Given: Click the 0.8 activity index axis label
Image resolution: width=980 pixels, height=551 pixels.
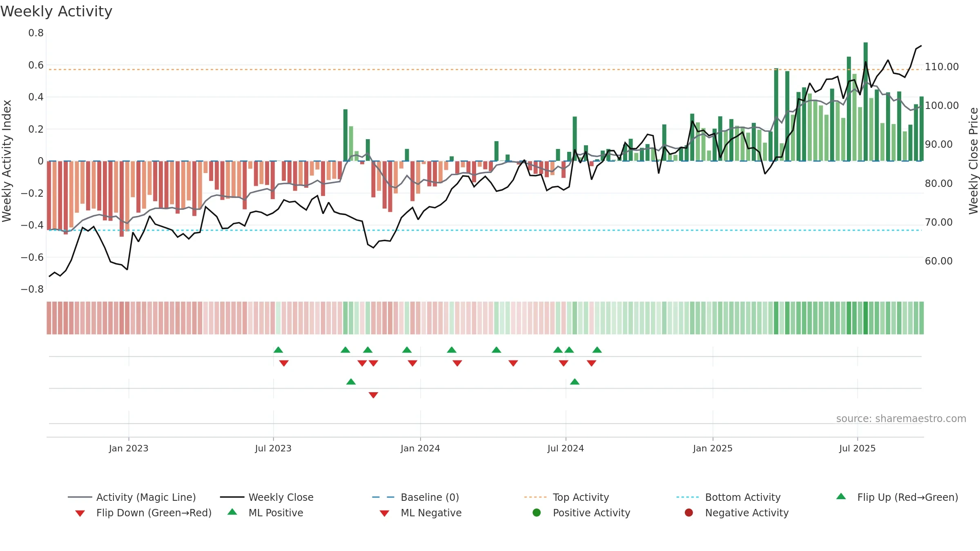Looking at the screenshot, I should (x=36, y=33).
